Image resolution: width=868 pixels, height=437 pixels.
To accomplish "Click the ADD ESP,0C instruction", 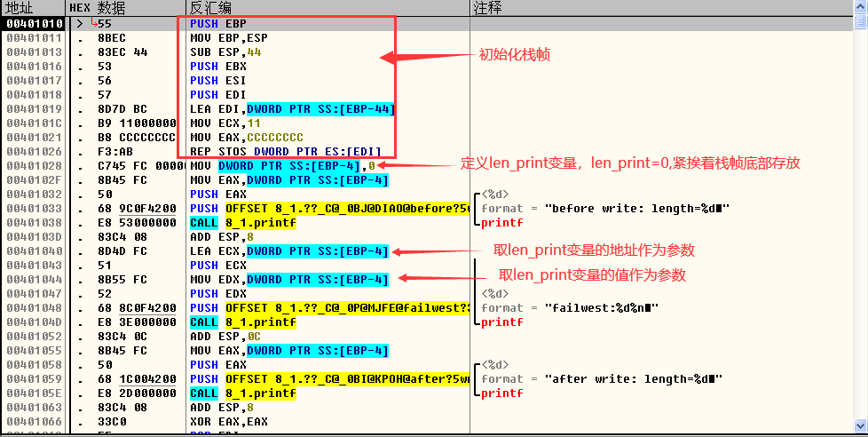I will (225, 337).
